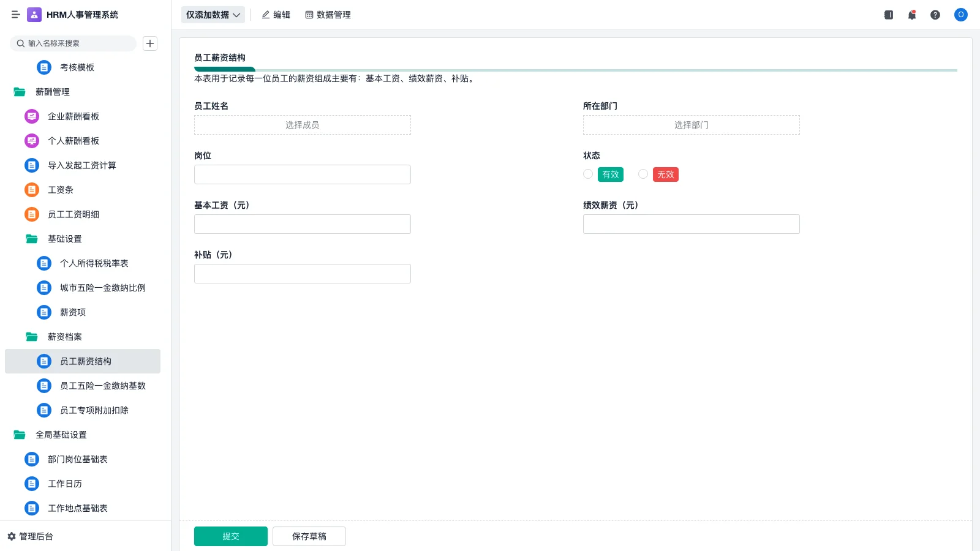Click the 工资条 document icon
Viewport: 980px width, 551px height.
point(31,190)
